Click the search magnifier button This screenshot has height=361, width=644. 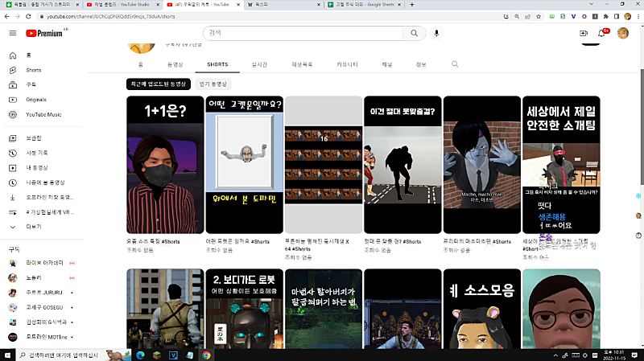point(414,33)
